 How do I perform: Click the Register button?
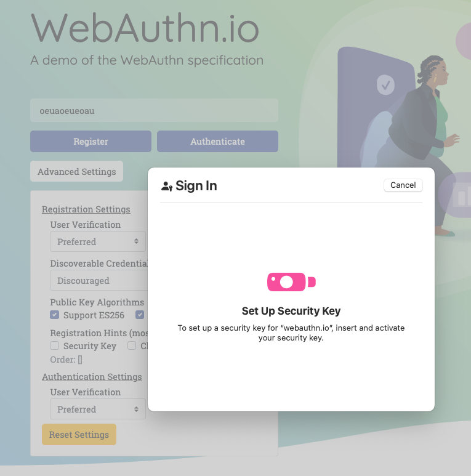(x=91, y=141)
